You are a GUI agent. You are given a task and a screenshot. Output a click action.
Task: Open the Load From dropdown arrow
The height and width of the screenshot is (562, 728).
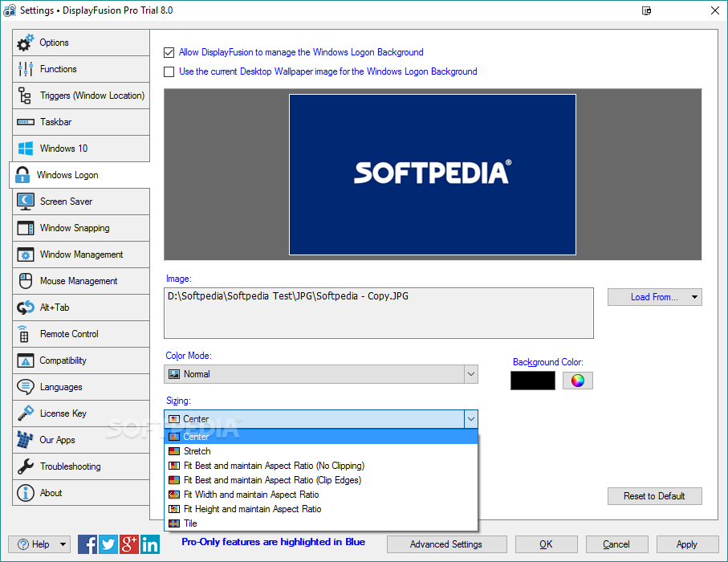point(694,297)
